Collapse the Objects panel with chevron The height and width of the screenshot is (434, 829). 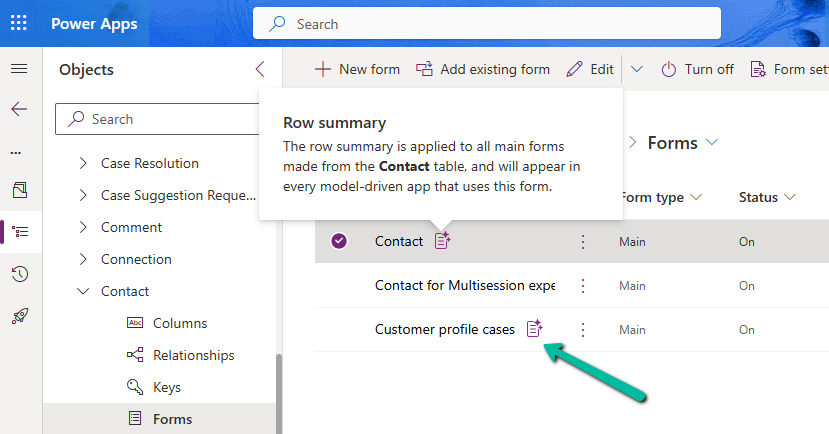click(260, 69)
